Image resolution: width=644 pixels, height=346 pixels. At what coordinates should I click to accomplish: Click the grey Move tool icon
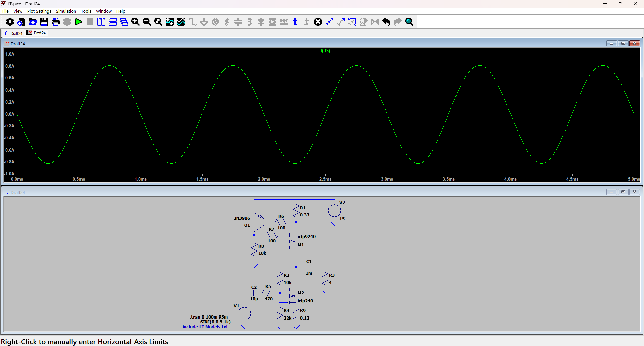(x=341, y=22)
